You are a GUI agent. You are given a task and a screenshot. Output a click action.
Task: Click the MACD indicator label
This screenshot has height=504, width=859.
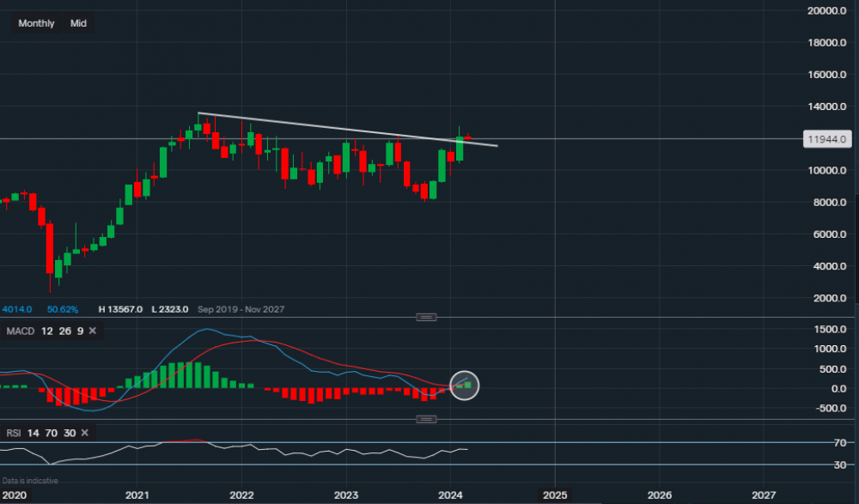(x=20, y=331)
